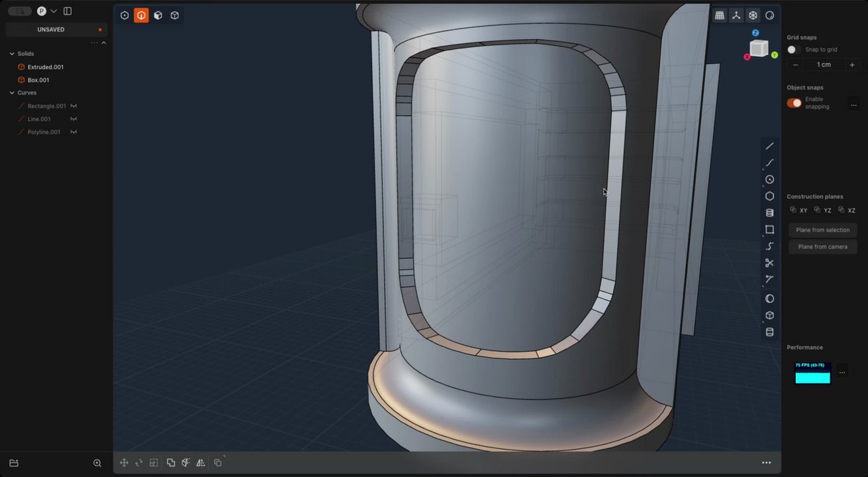Viewport: 868px width, 477px height.
Task: Select the Box tool in right toolbar
Action: (x=769, y=315)
